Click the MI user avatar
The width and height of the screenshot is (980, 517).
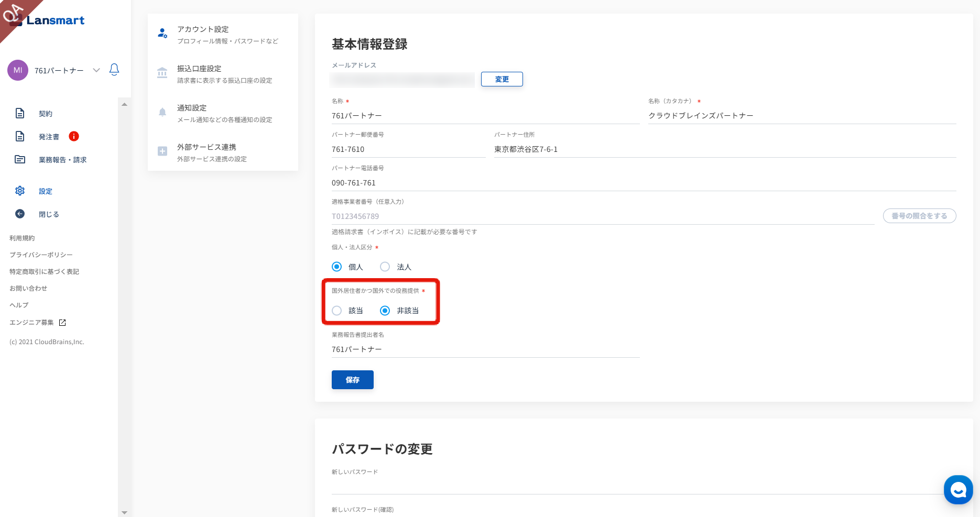point(18,70)
